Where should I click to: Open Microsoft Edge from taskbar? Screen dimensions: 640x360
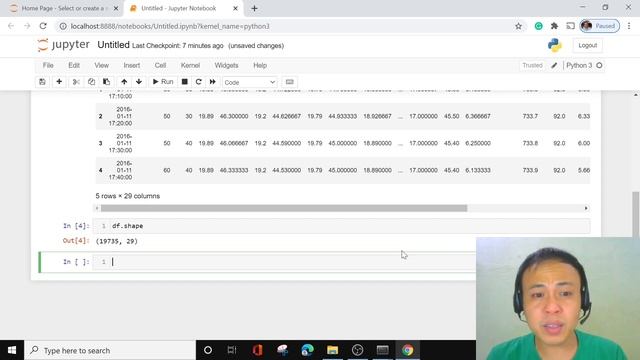click(x=307, y=350)
